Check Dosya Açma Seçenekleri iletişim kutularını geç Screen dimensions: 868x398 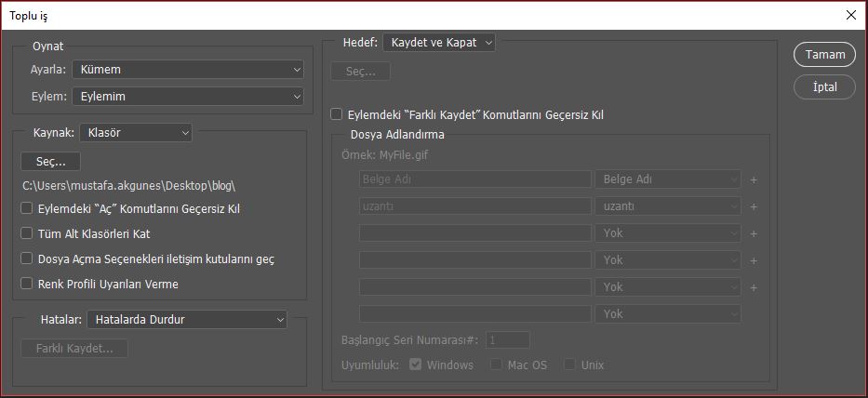click(x=27, y=259)
